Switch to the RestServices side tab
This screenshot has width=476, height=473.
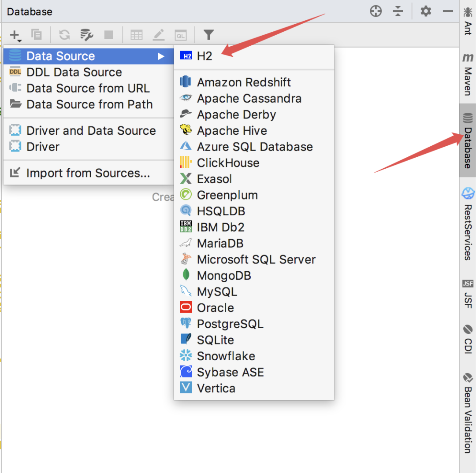pos(468,224)
